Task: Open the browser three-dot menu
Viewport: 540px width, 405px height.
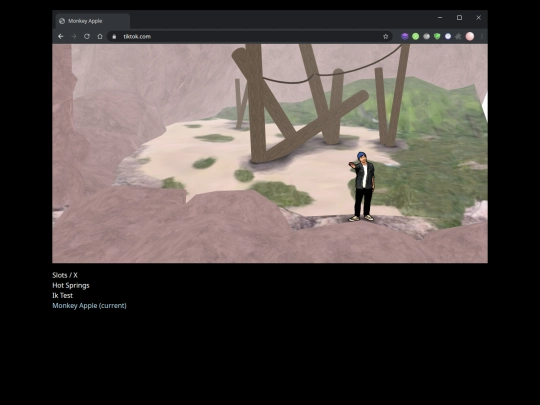Action: click(482, 37)
